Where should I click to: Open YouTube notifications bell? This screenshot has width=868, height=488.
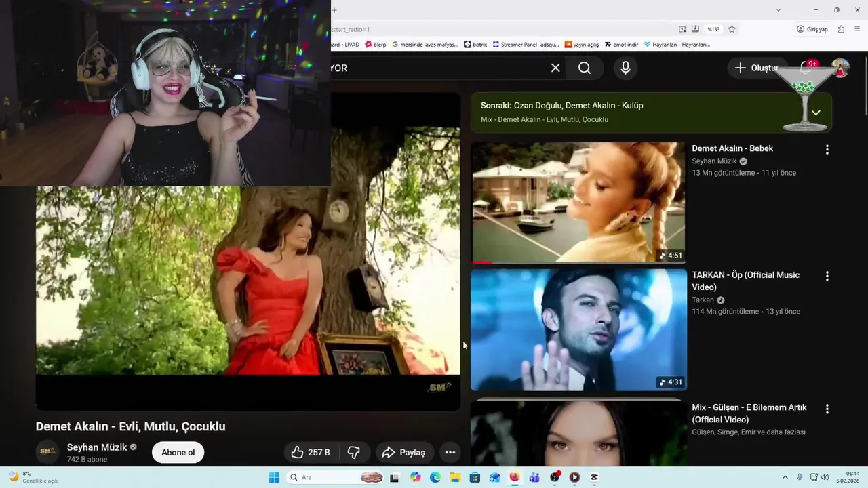coord(806,68)
